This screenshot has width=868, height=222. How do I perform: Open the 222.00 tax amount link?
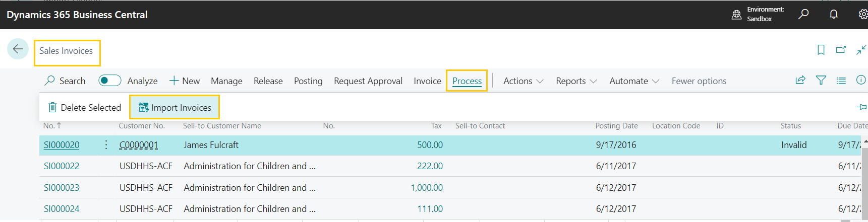[x=430, y=166]
